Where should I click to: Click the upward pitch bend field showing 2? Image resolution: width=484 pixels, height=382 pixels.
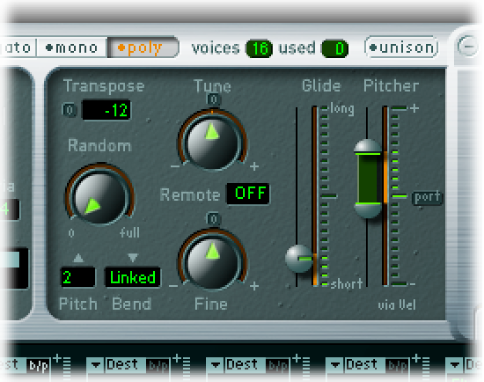[x=78, y=277]
